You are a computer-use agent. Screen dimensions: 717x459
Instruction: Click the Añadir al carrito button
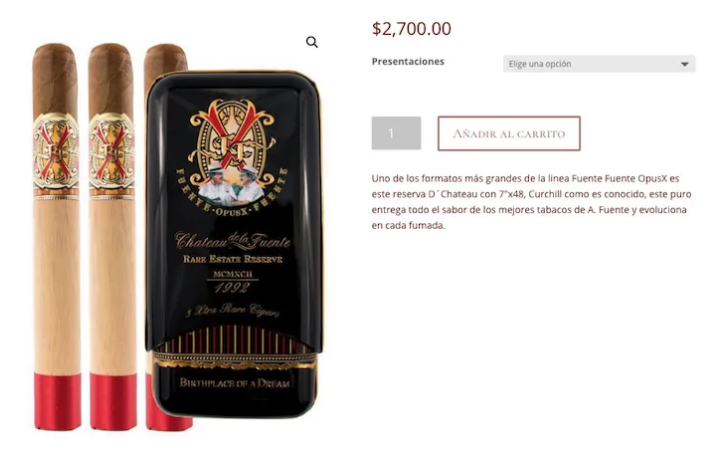tap(509, 133)
